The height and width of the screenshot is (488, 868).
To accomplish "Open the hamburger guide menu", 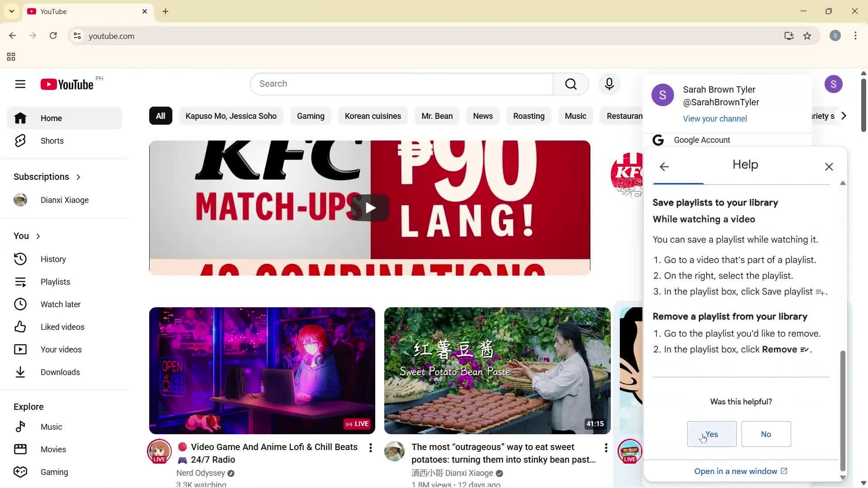I will coord(20,84).
